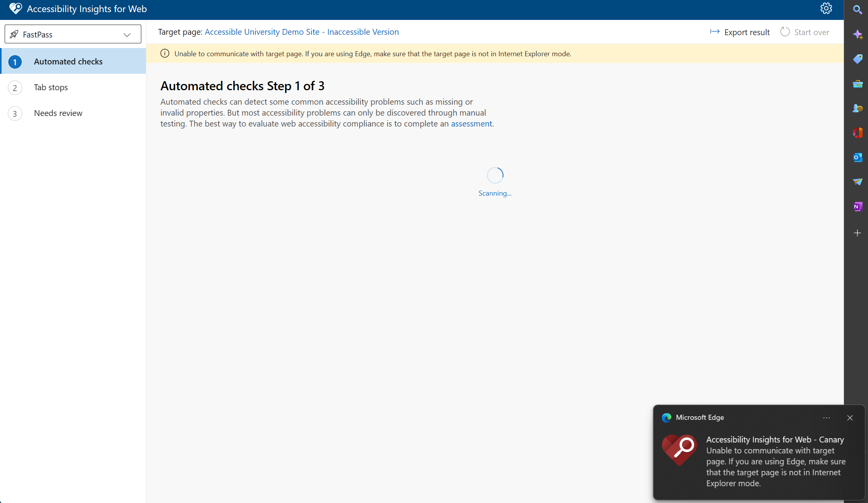The image size is (868, 503).
Task: Switch to Tab stops step
Action: click(x=51, y=87)
